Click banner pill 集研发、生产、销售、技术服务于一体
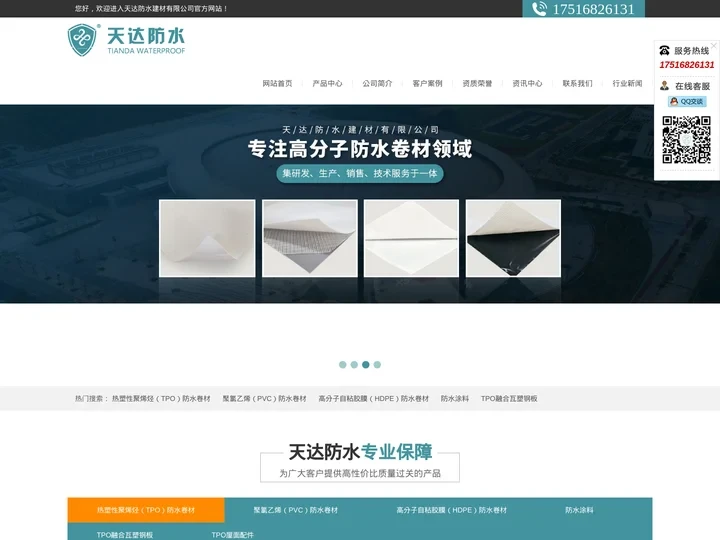Viewport: 720px width, 540px height. [360, 174]
